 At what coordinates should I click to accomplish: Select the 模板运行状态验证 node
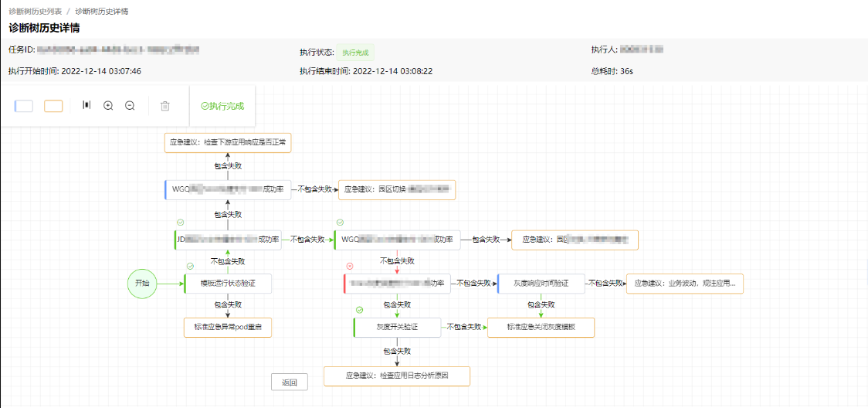[x=228, y=284]
